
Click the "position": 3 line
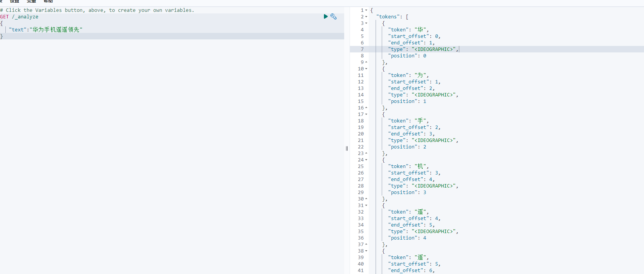click(407, 192)
